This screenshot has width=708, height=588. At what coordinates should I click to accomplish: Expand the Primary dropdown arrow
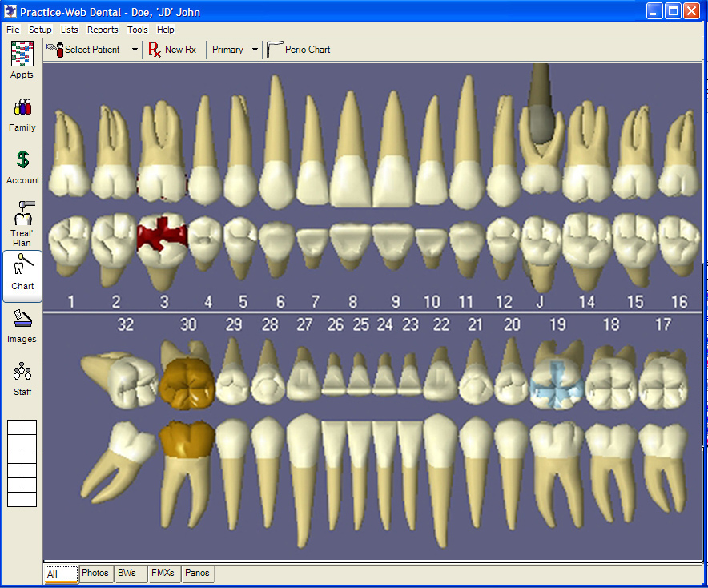click(x=255, y=50)
